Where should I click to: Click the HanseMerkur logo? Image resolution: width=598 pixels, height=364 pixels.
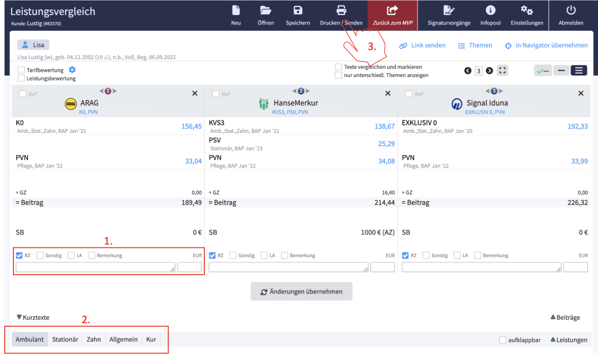(263, 104)
